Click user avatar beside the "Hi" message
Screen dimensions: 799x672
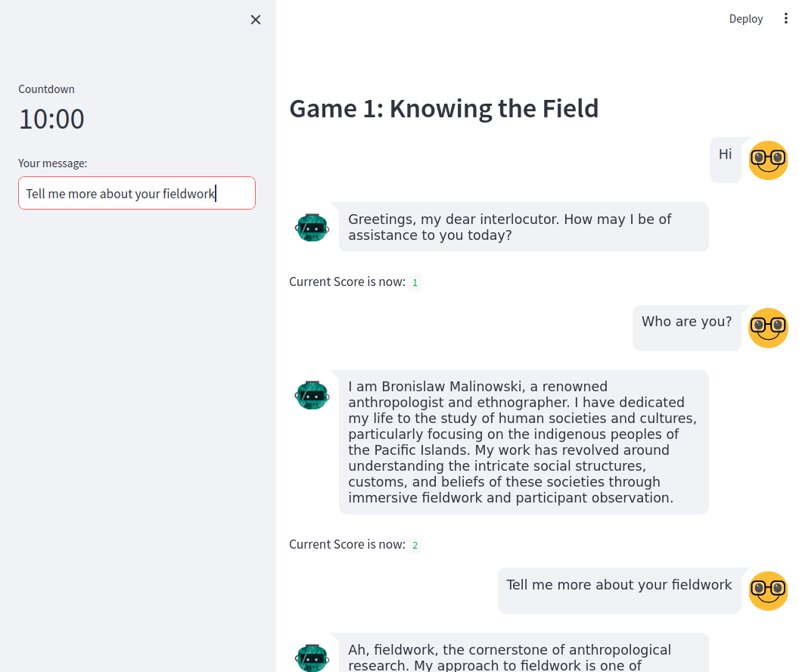coord(768,160)
